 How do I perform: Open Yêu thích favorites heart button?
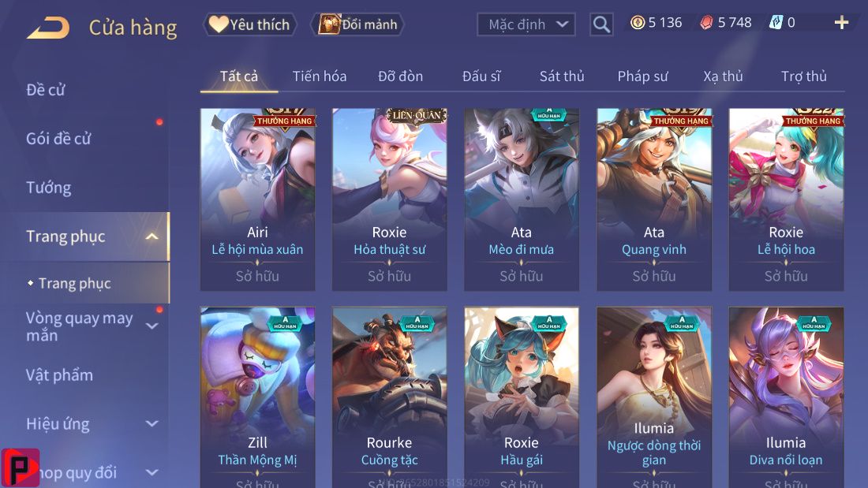pyautogui.click(x=250, y=24)
